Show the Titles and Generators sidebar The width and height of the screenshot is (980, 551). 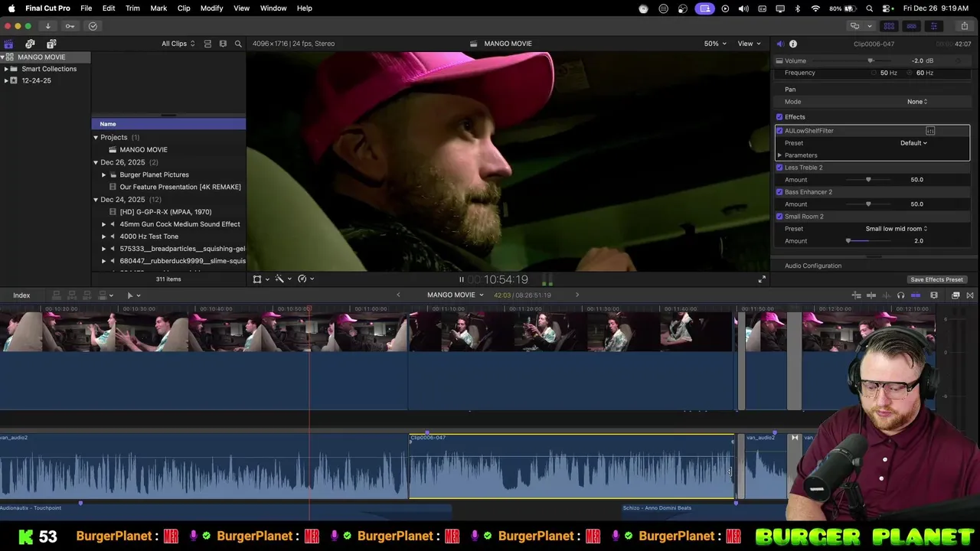[51, 44]
